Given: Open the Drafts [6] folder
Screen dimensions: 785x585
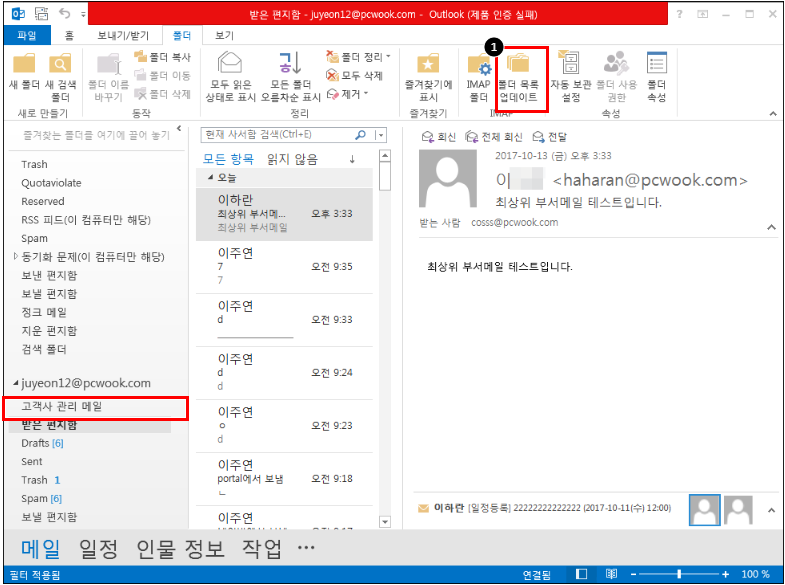Looking at the screenshot, I should 42,443.
